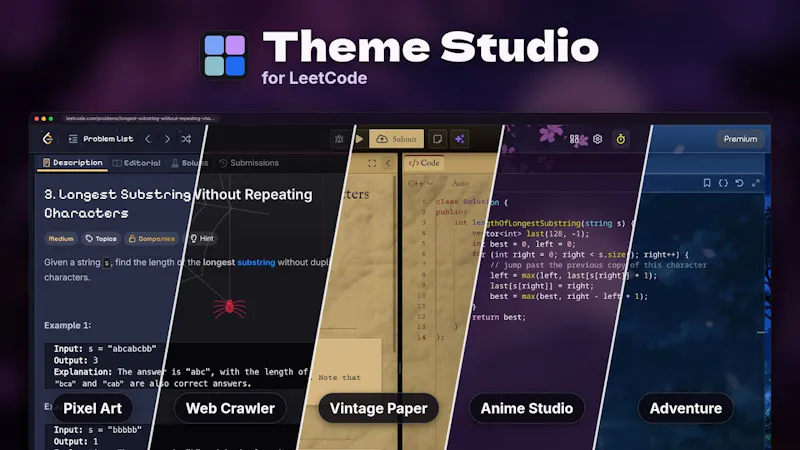Image resolution: width=800 pixels, height=450 pixels.
Task: Bookmark the code with bookmark icon
Action: tap(707, 183)
